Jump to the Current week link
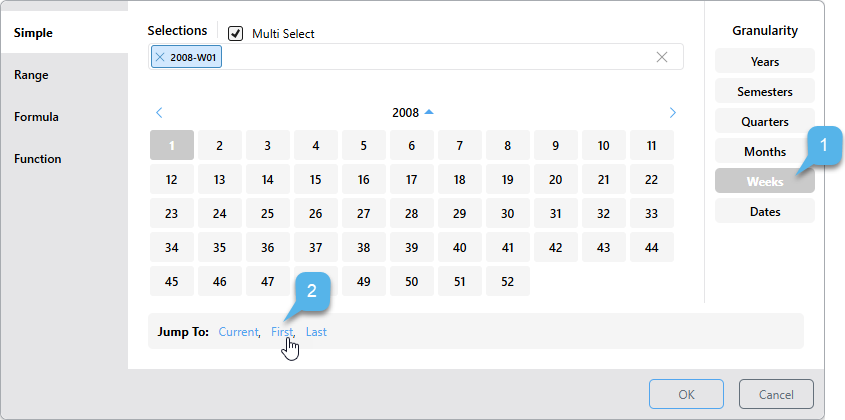Image resolution: width=845 pixels, height=420 pixels. coord(238,332)
